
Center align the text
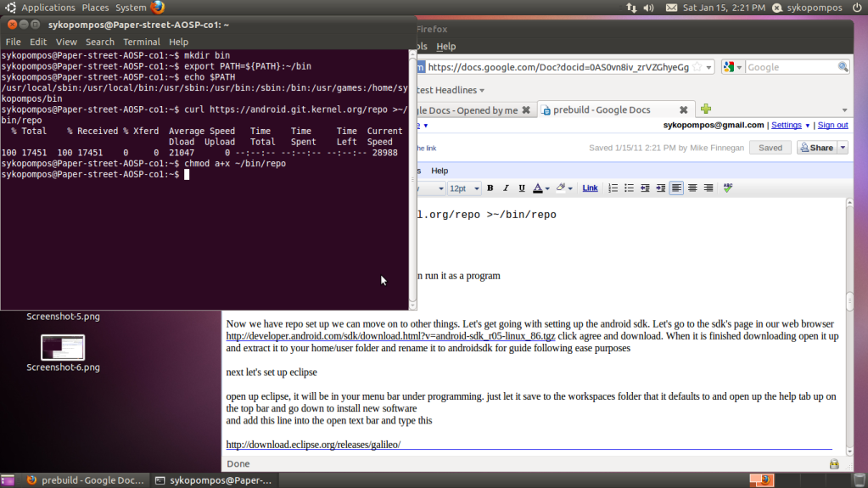tap(692, 188)
